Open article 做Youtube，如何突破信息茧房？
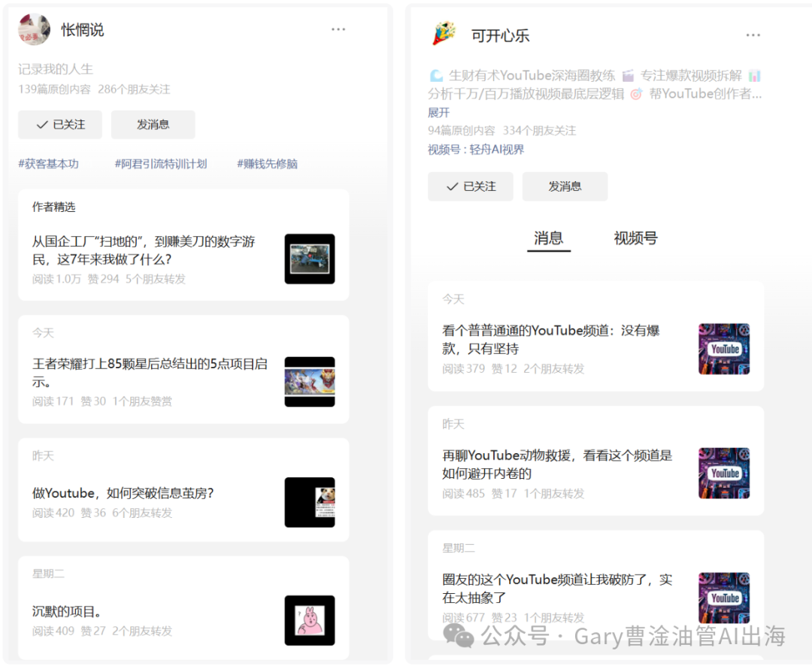This screenshot has width=812, height=669. coord(123,493)
